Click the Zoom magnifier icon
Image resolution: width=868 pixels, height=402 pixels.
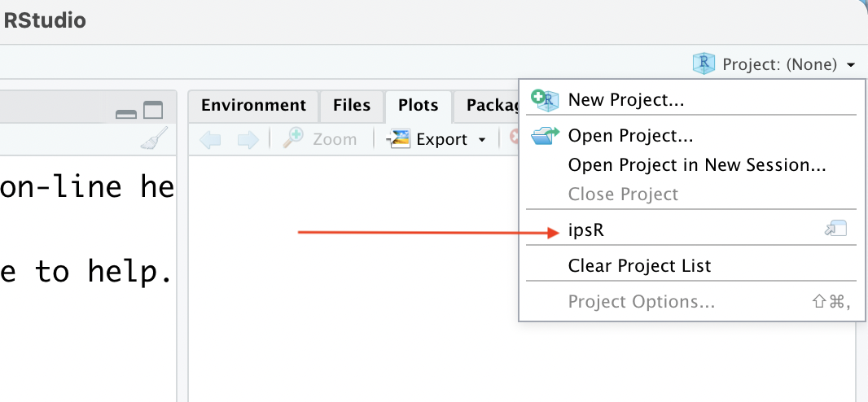pos(294,139)
